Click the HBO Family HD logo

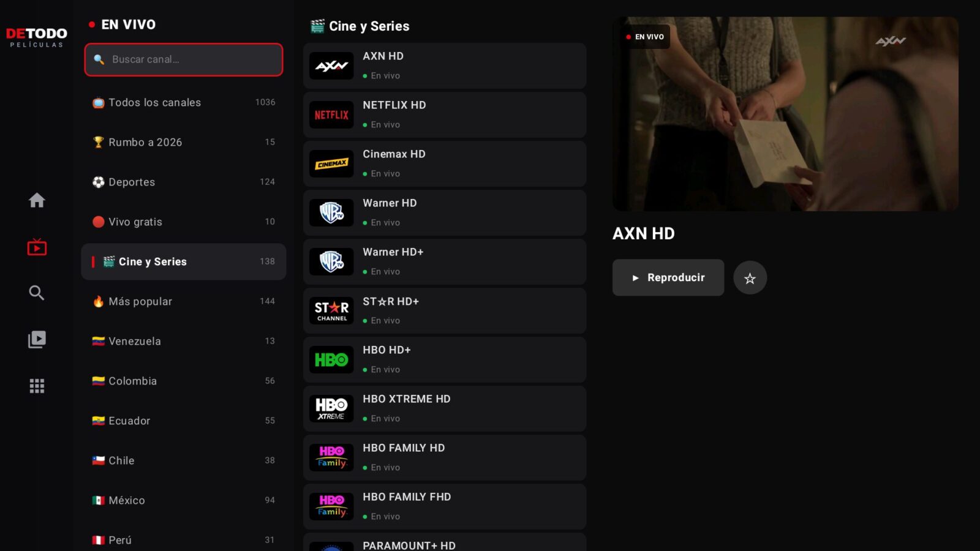pyautogui.click(x=331, y=458)
